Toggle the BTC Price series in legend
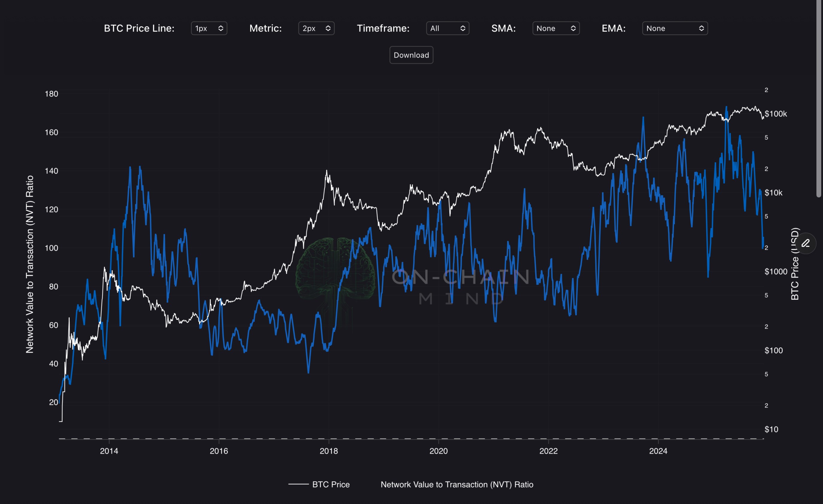This screenshot has height=504, width=823. coord(330,484)
